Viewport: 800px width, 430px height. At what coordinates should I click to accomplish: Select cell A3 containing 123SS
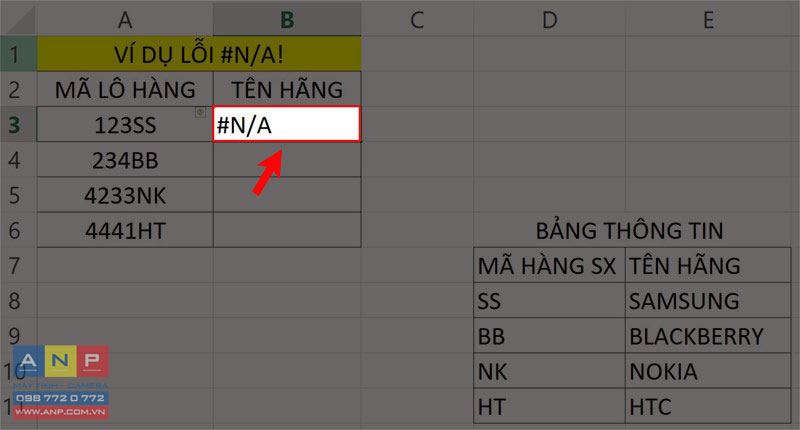click(x=125, y=124)
